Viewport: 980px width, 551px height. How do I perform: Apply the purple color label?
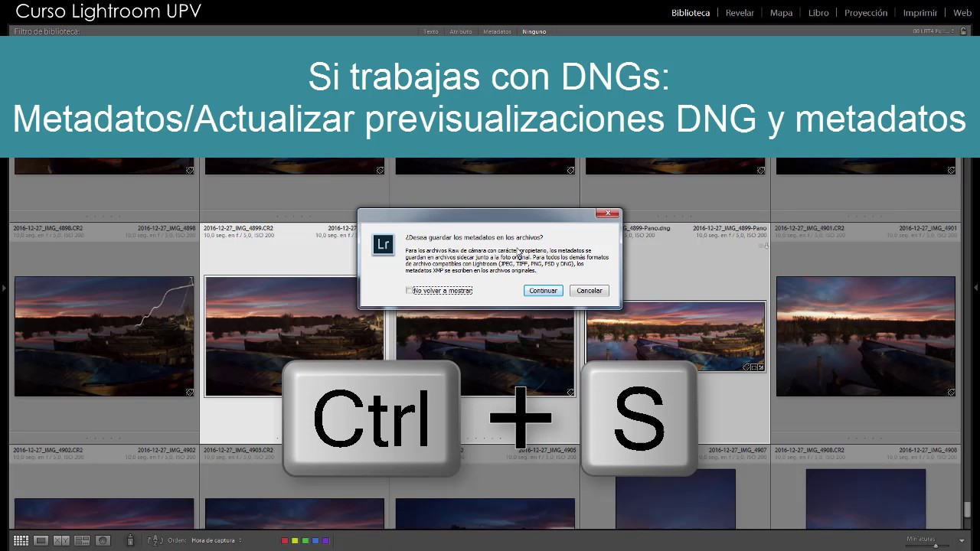tap(325, 540)
